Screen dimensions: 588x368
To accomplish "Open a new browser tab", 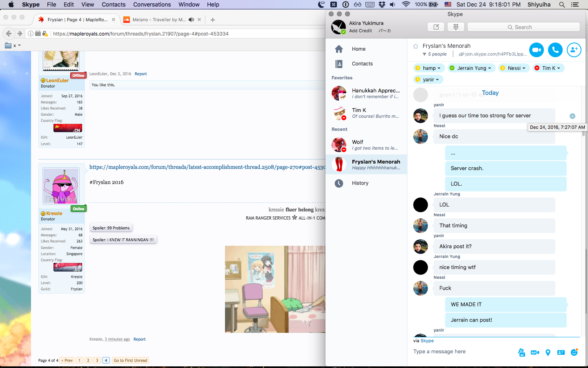I will (x=212, y=20).
